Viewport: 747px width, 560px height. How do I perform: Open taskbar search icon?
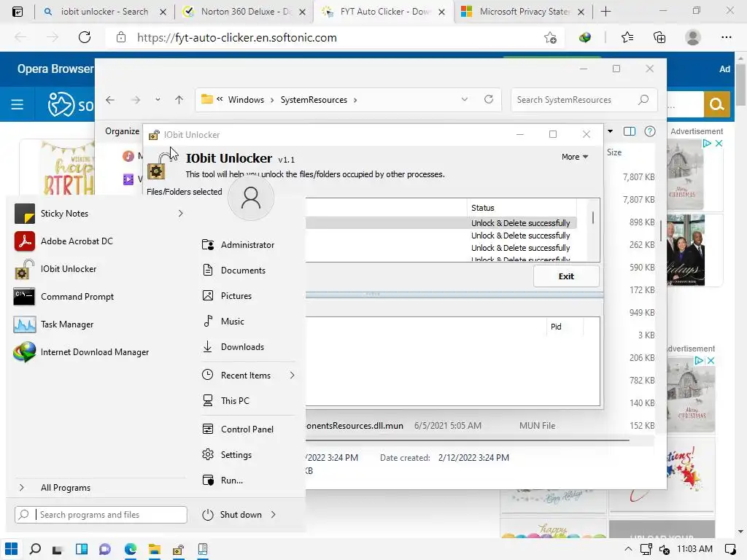point(35,549)
